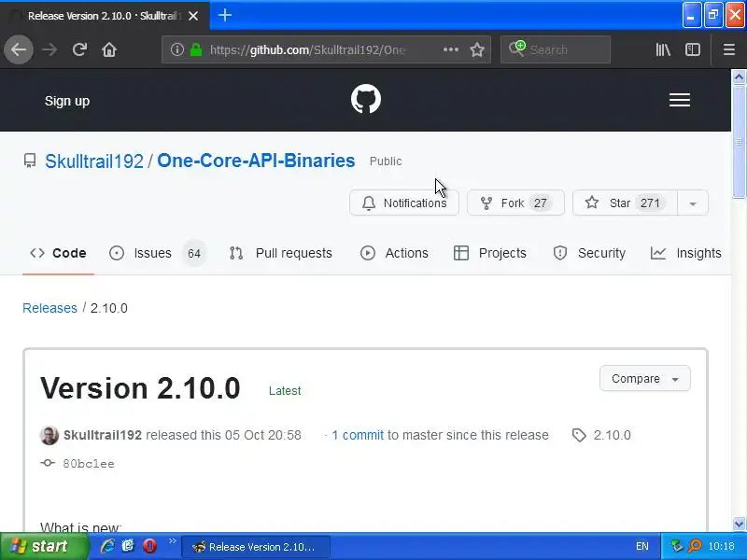Click the 'Latest' release label
The image size is (747, 560).
point(285,391)
